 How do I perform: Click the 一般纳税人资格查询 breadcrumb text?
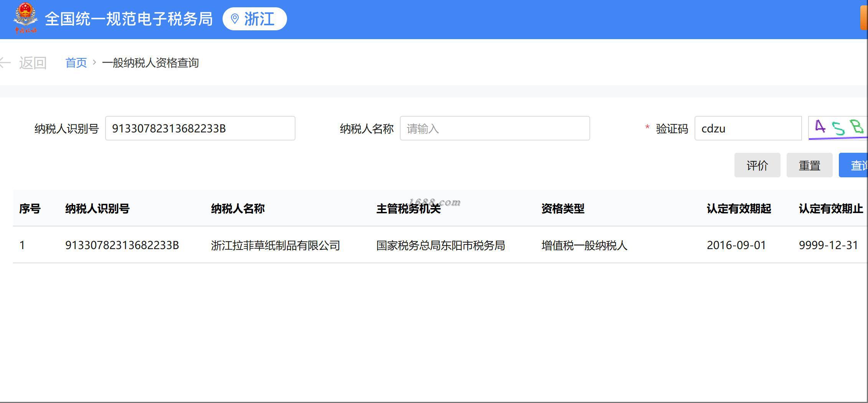[150, 63]
